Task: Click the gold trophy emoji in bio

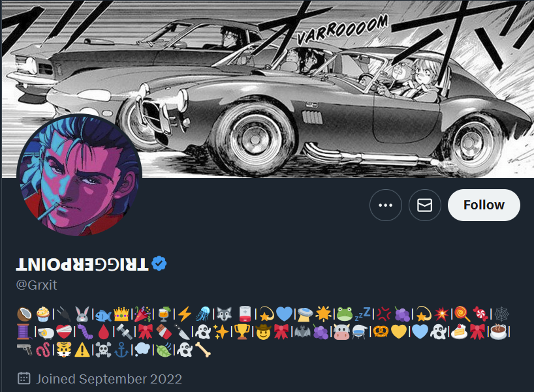Action: coord(242,332)
